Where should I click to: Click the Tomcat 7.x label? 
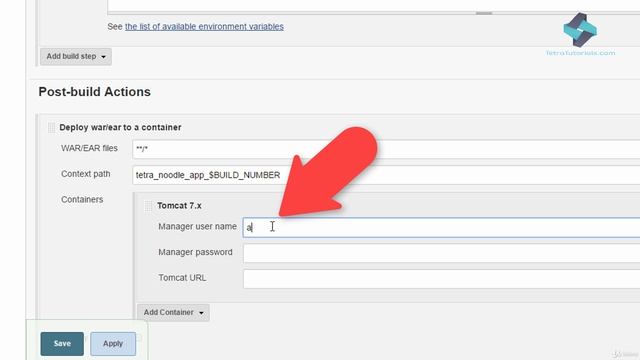pyautogui.click(x=179, y=206)
